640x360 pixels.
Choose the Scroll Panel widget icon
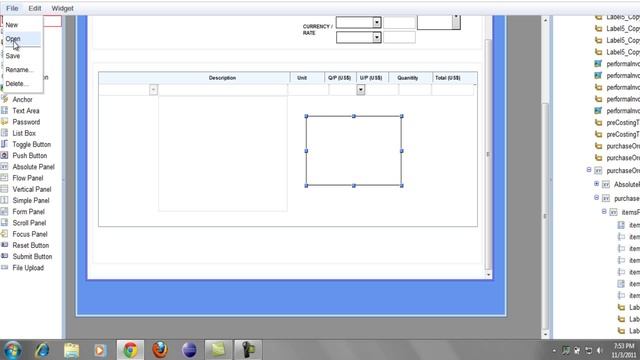pyautogui.click(x=4, y=223)
